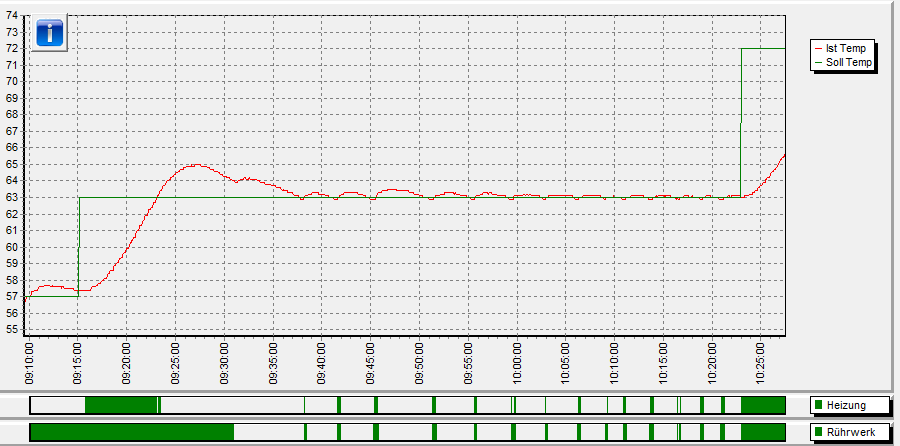Click the red Ist Temp legend marker
Viewport: 900px width, 446px height.
(x=820, y=48)
